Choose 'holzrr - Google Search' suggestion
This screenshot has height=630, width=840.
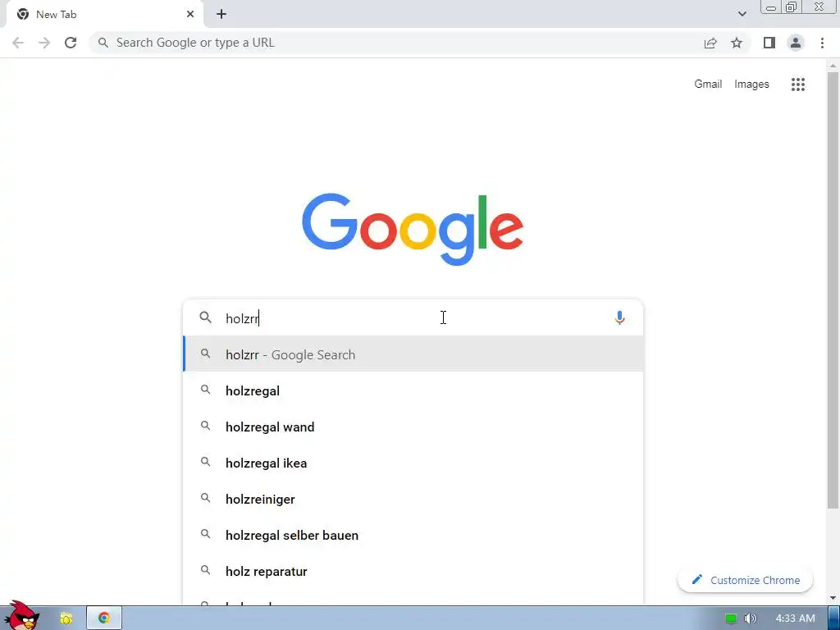coord(413,354)
